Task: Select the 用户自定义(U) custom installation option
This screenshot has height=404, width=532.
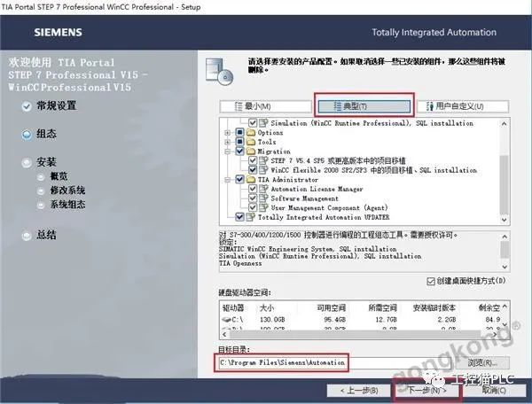Action: [x=463, y=106]
